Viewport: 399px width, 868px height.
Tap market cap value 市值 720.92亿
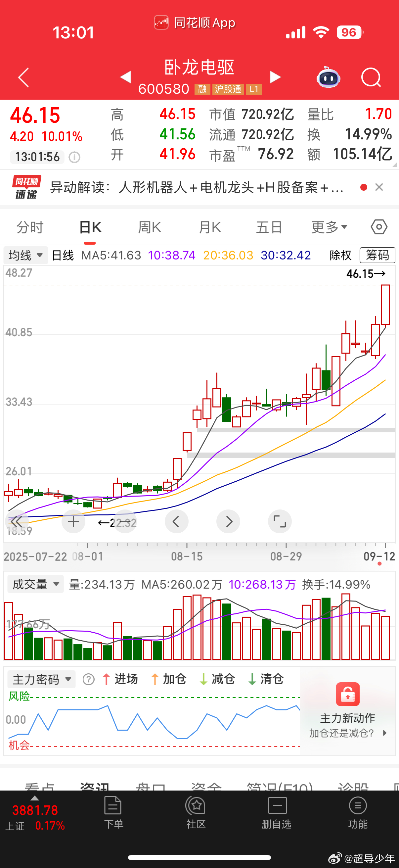(251, 115)
